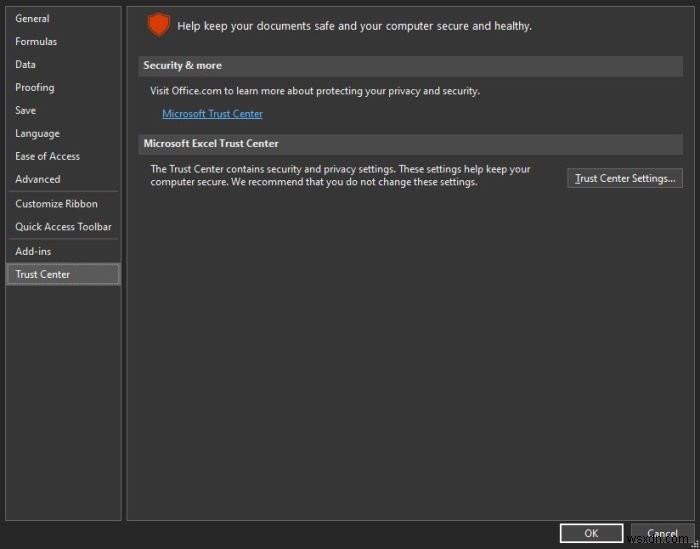The height and width of the screenshot is (549, 700).
Task: Show the Advanced options
Action: 38,179
